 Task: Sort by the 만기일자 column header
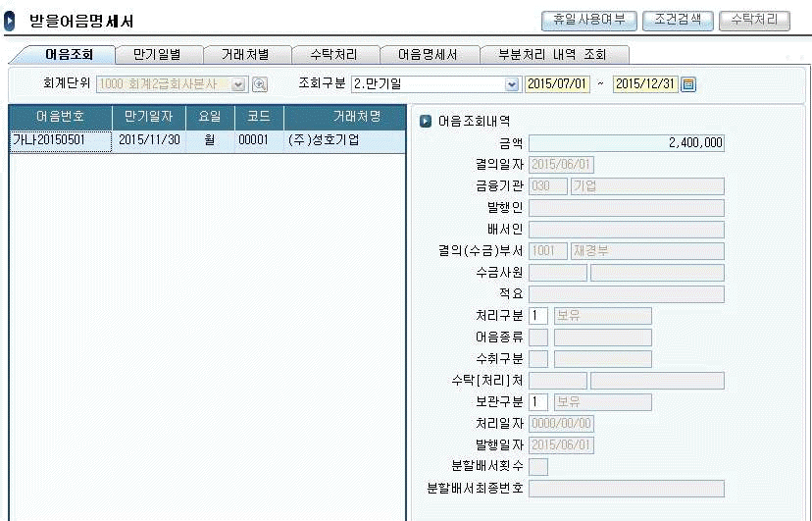(148, 117)
